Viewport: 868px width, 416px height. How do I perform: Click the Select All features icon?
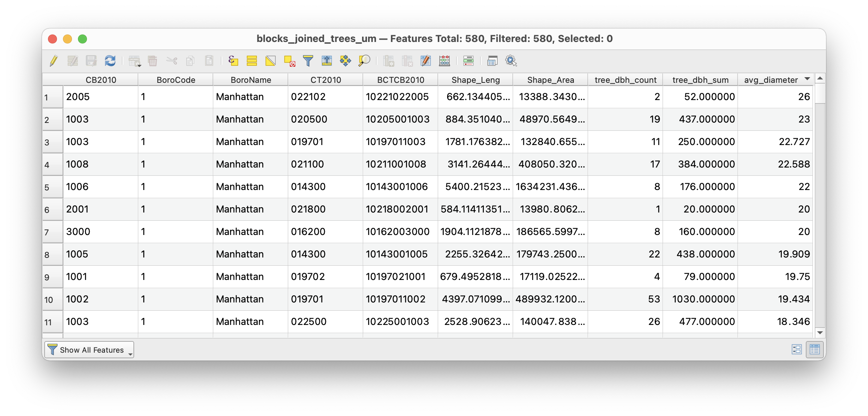[x=252, y=61]
